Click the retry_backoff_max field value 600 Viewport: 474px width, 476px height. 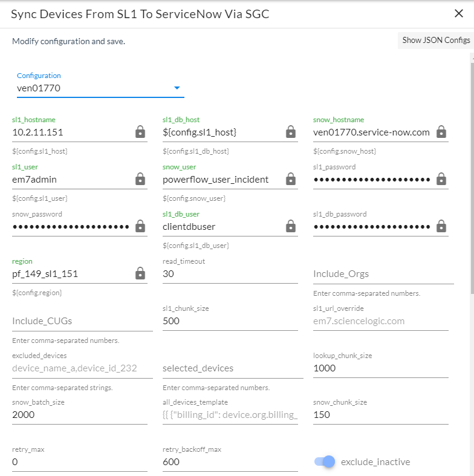(x=230, y=462)
